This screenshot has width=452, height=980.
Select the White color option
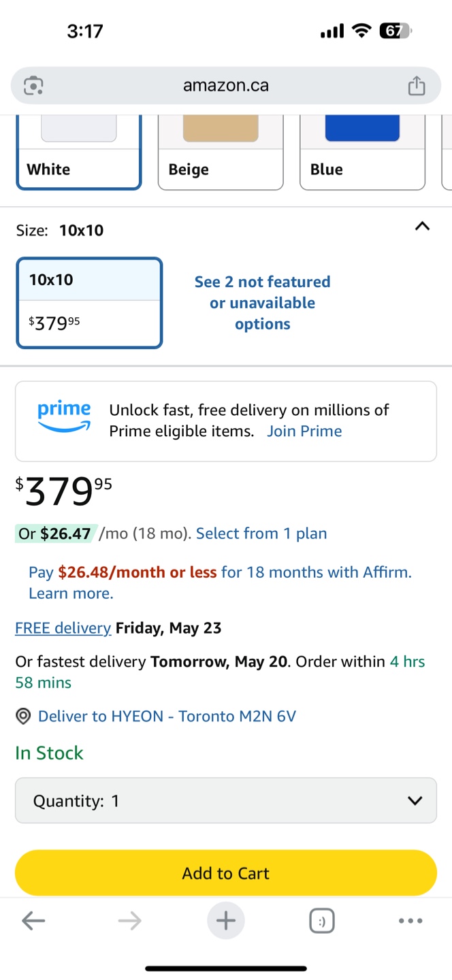(79, 152)
